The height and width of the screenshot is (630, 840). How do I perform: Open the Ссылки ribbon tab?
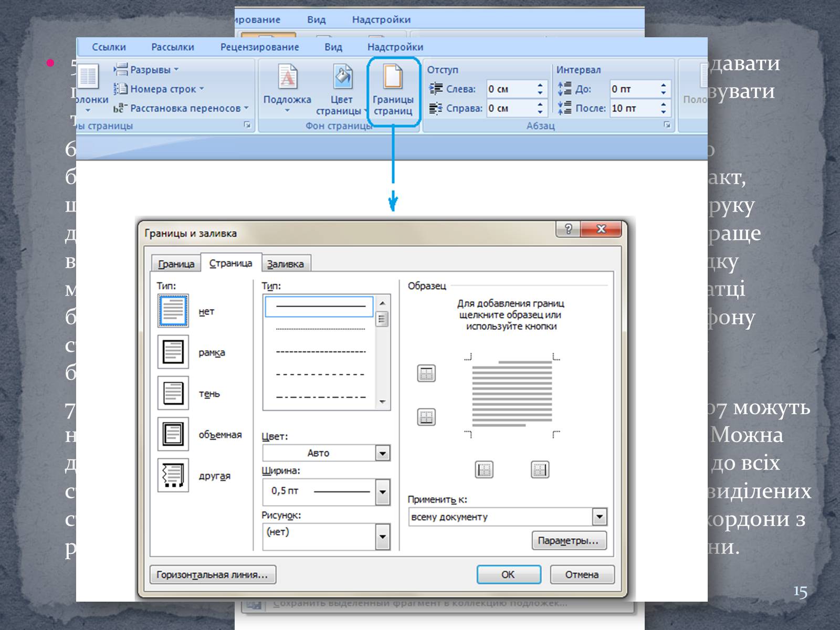point(109,47)
